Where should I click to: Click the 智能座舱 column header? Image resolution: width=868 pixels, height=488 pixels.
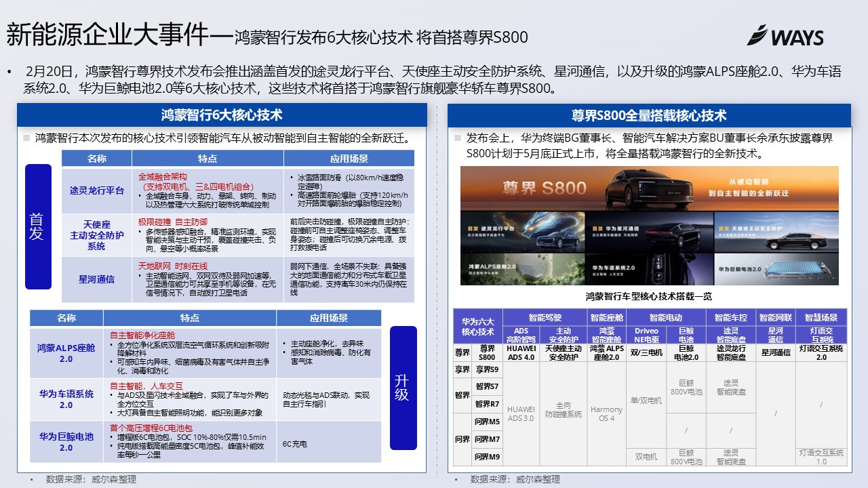(606, 317)
